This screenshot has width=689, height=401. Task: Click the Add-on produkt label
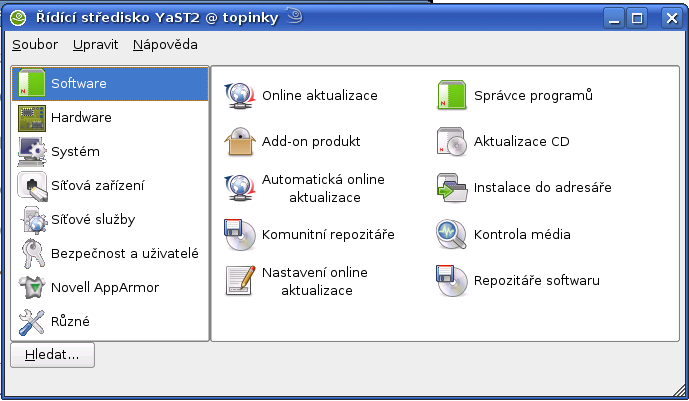point(311,141)
